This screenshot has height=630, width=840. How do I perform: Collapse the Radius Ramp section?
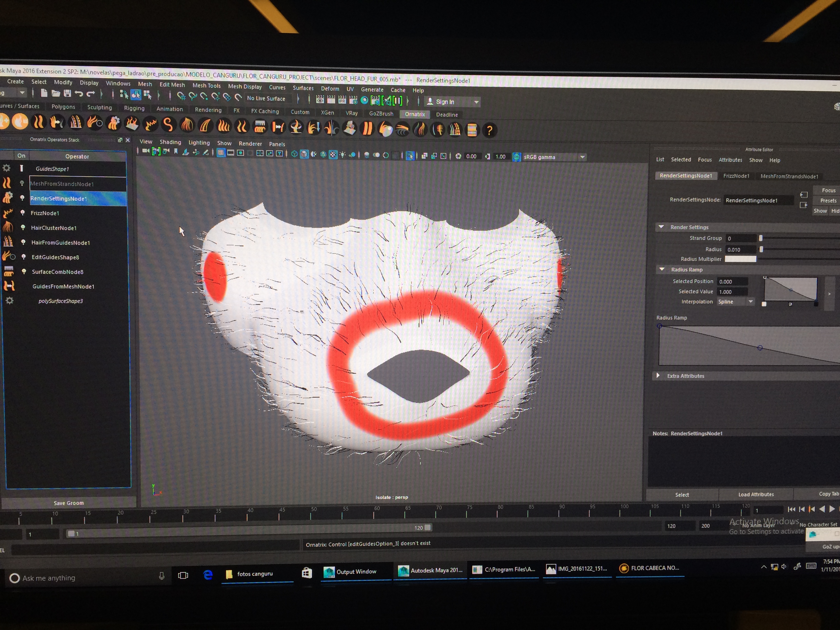click(x=662, y=269)
